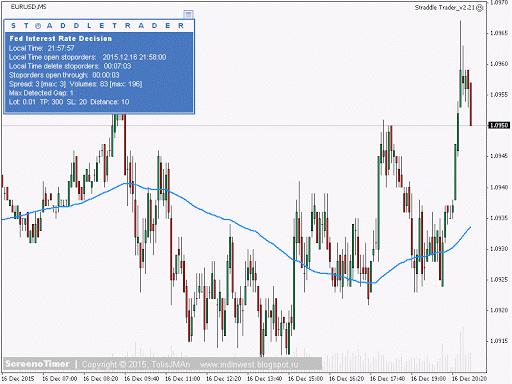Click the Lot: 0.01 value

coord(22,102)
